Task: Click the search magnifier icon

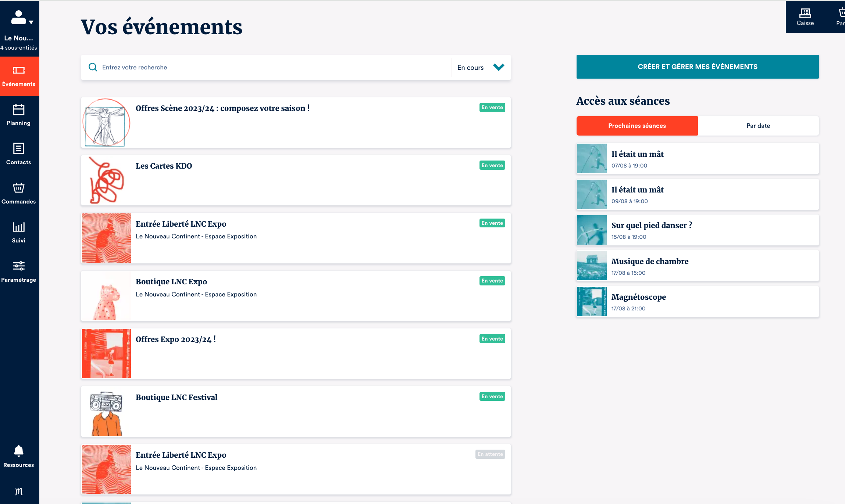Action: [x=93, y=67]
